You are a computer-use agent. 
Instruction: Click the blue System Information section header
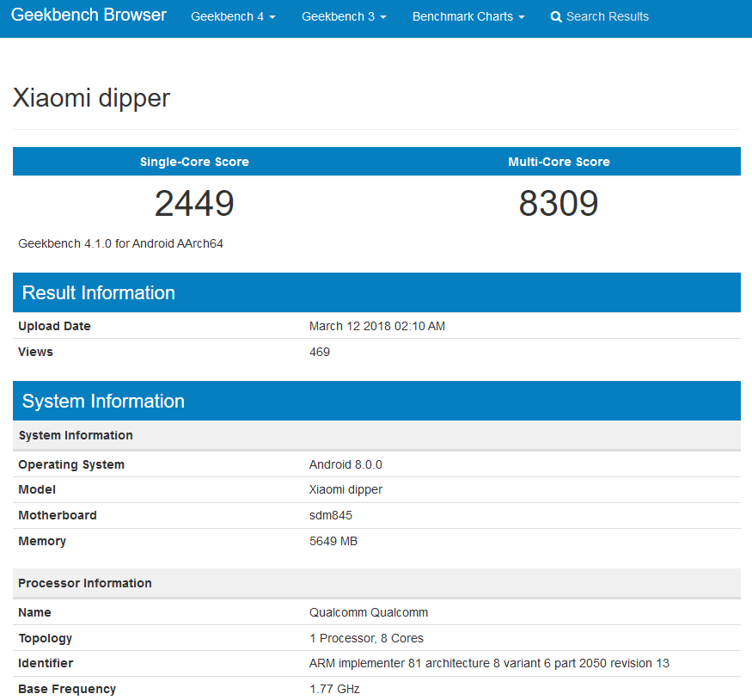pyautogui.click(x=376, y=401)
